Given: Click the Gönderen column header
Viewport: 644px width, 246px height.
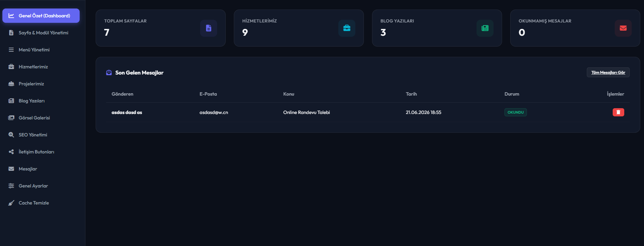Looking at the screenshot, I should tap(123, 94).
